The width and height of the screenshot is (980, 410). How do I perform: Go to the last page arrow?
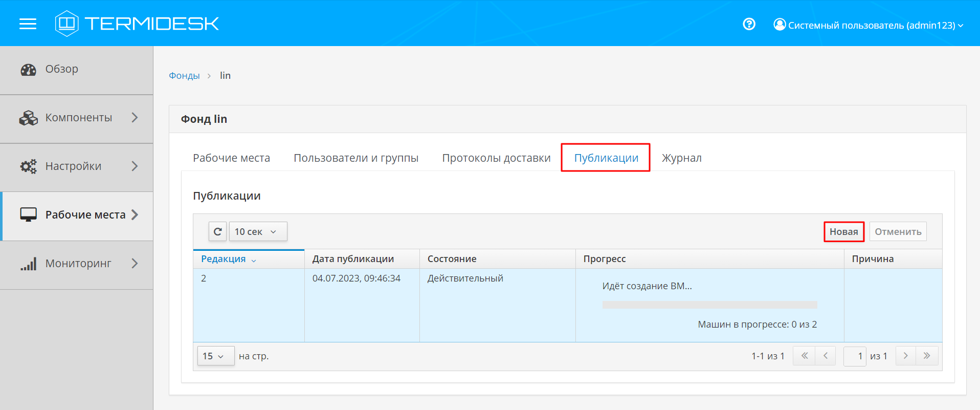pyautogui.click(x=927, y=356)
